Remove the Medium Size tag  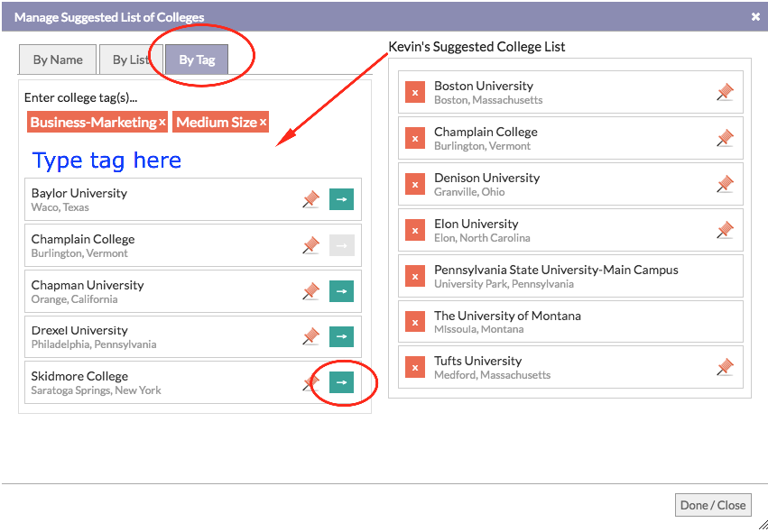263,122
